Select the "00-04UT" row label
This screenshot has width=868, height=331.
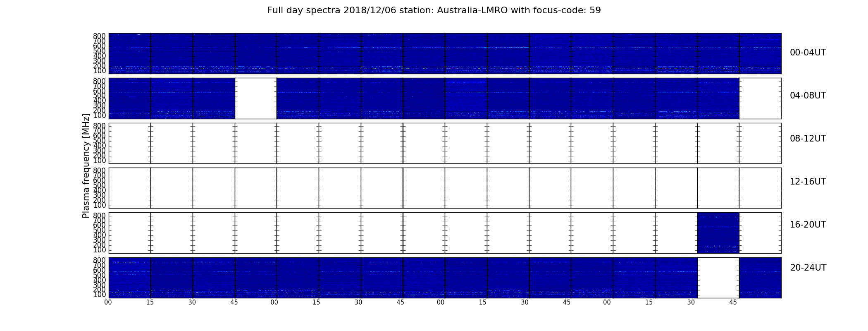tap(808, 53)
